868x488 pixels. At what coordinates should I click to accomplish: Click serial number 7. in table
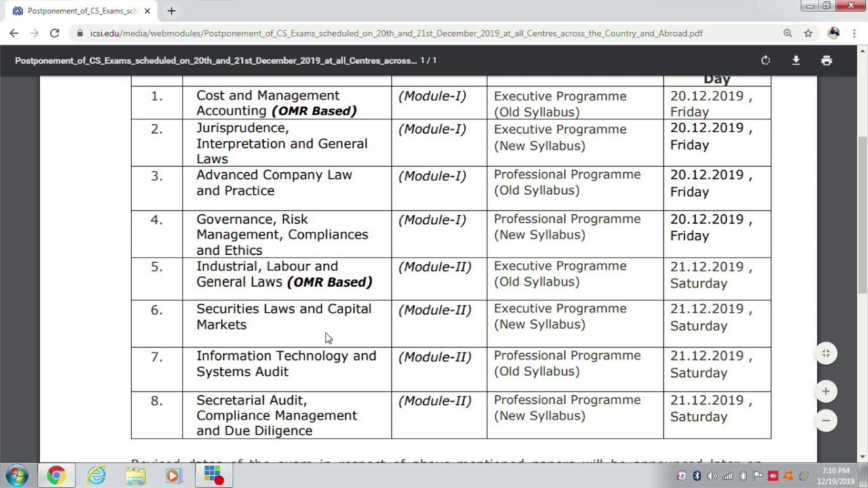coord(157,357)
